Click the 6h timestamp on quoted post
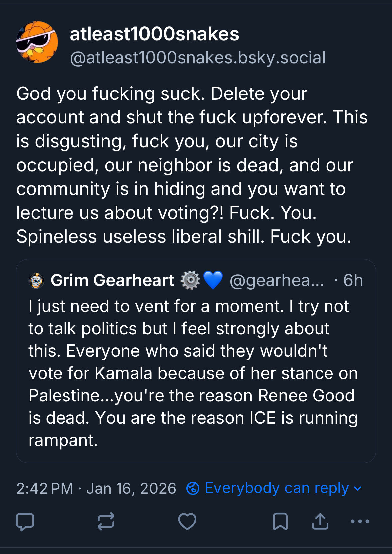This screenshot has width=392, height=554. (353, 280)
